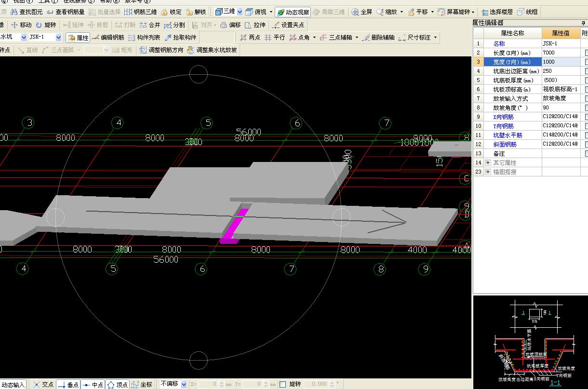This screenshot has height=389, width=588.
Task: Open the 俯视 view direction dropdown arrow
Action: click(x=271, y=12)
